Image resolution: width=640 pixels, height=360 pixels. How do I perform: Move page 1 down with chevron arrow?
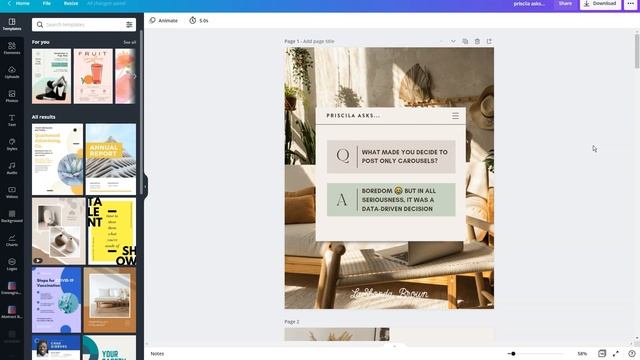pyautogui.click(x=453, y=41)
